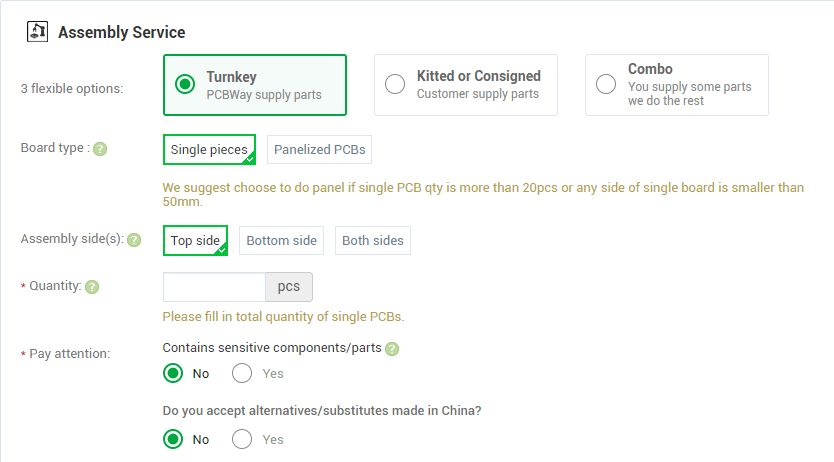Viewport: 834px width, 462px height.
Task: Select Single pieces board type
Action: pyautogui.click(x=209, y=150)
